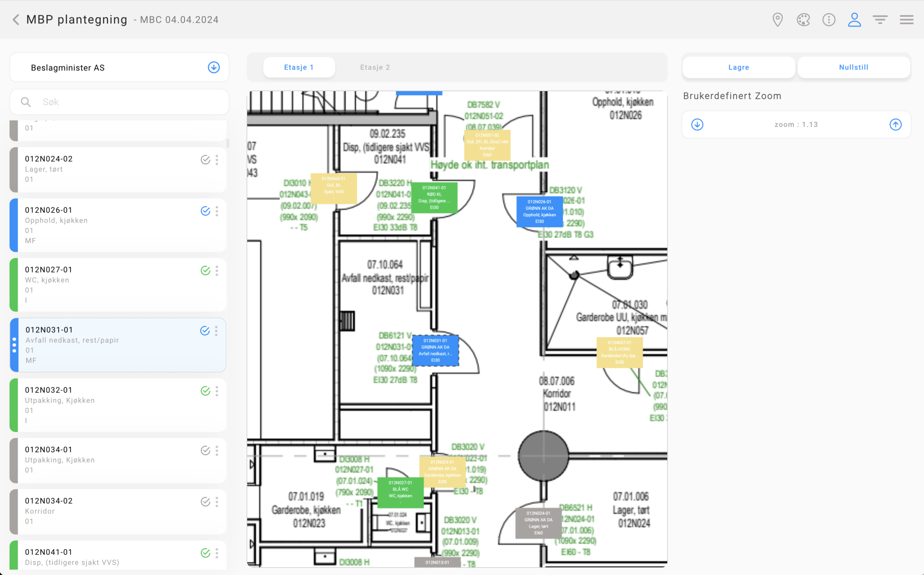Select the 012N024-02 Lager, tørt list item
Screen dimensions: 924x575
coord(118,170)
